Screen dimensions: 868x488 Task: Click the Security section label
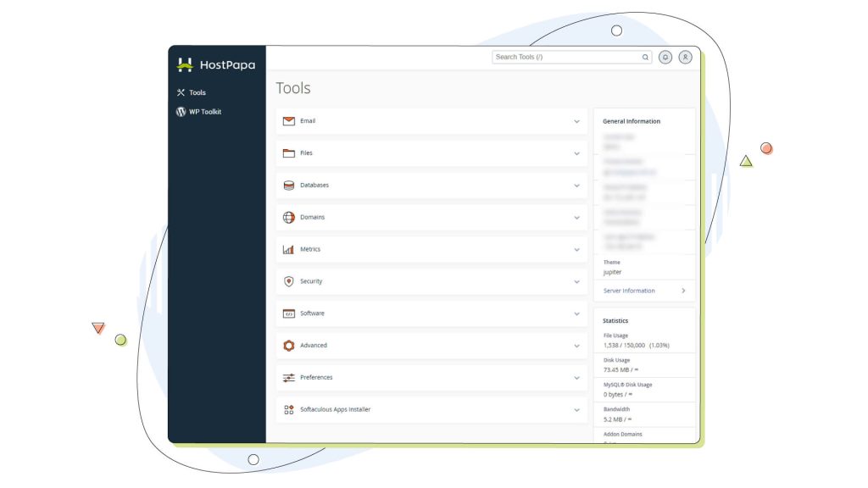click(x=311, y=281)
